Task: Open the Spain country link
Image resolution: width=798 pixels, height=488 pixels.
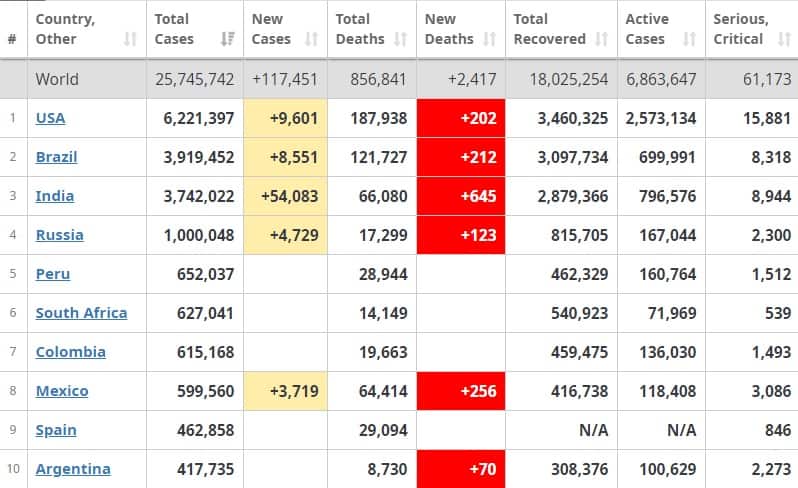Action: [x=56, y=430]
